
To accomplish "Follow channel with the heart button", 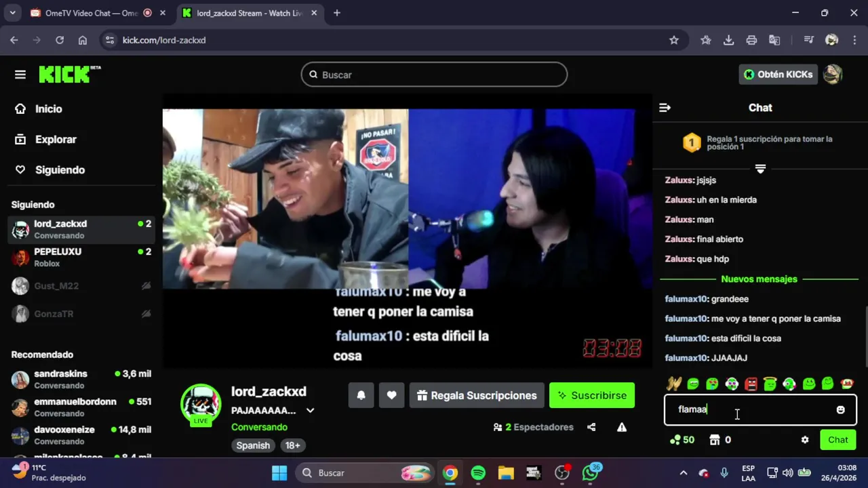I will [391, 395].
